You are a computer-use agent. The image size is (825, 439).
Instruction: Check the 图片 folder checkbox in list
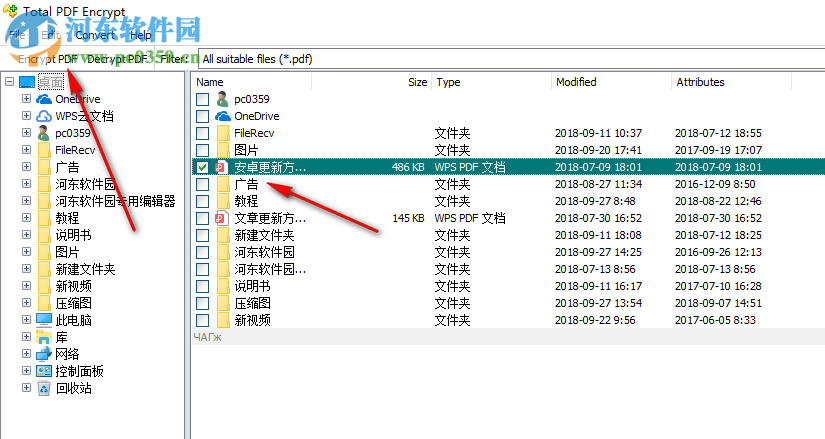click(x=203, y=150)
